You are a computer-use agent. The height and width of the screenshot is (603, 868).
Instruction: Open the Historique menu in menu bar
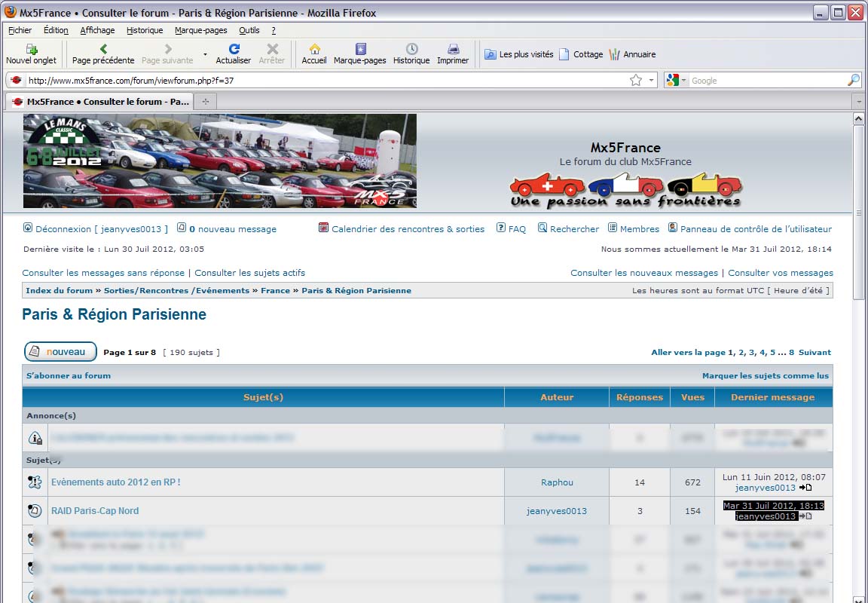point(145,30)
